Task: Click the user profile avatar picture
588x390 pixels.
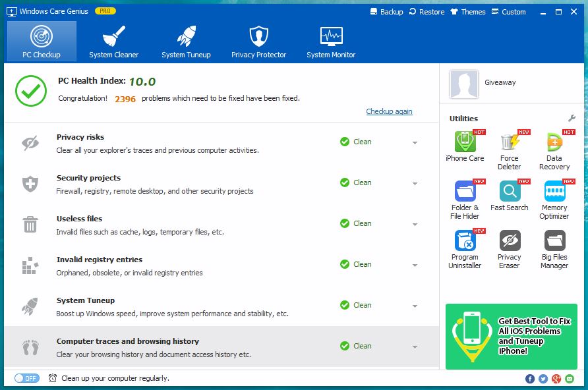Action: click(464, 84)
